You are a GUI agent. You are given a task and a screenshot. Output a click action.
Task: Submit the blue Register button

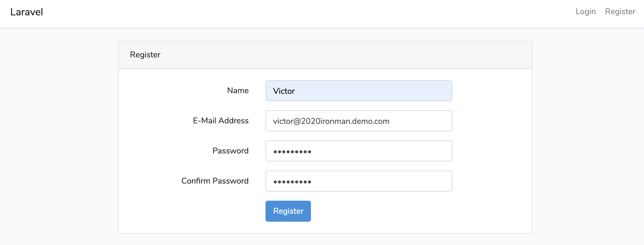tap(288, 211)
